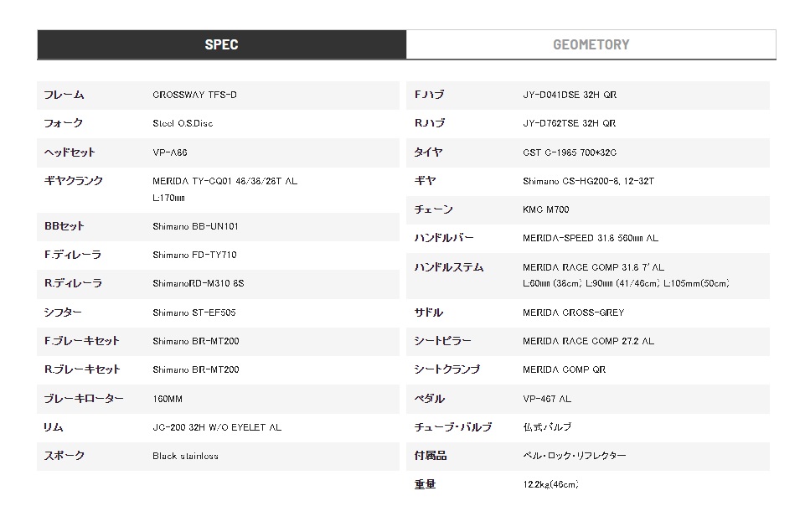Select brake rotor value 160MM

(168, 399)
